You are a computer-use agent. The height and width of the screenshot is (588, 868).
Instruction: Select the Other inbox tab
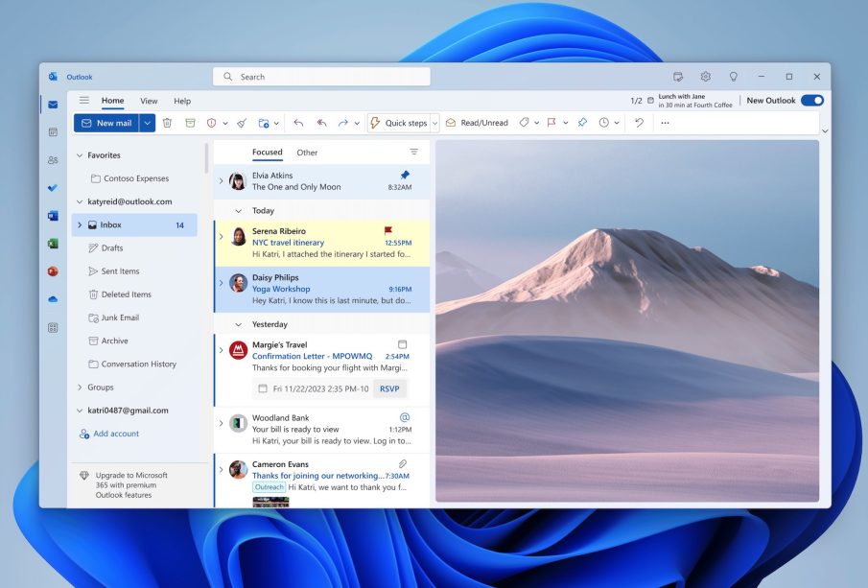[x=307, y=153]
